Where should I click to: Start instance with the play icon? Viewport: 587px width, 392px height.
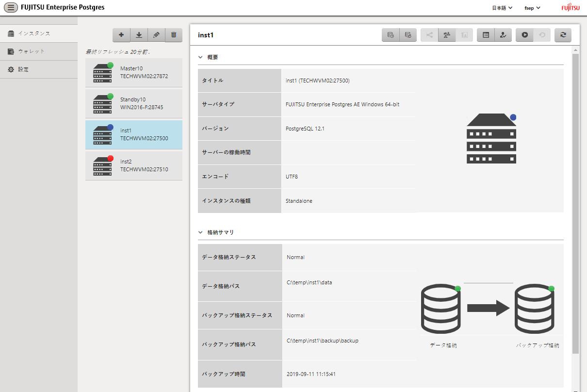[524, 35]
